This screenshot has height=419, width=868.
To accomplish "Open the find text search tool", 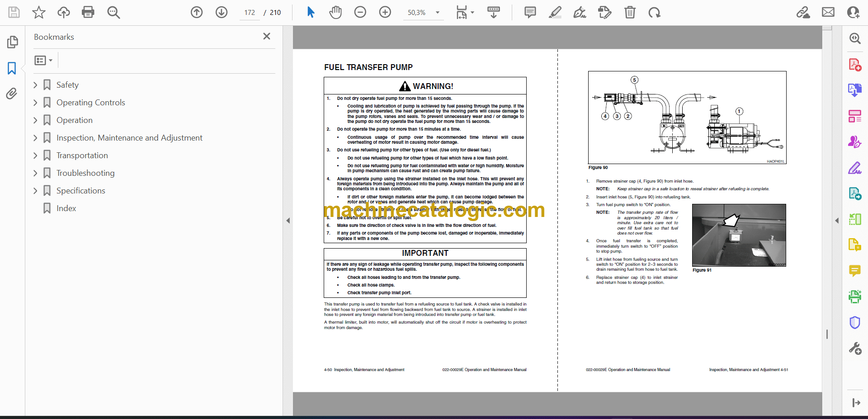I will tap(113, 12).
